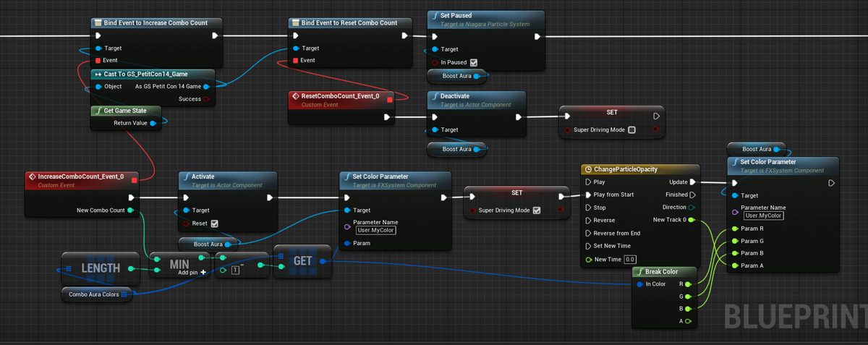Click the Update output exec pin
The height and width of the screenshot is (345, 868).
click(692, 182)
